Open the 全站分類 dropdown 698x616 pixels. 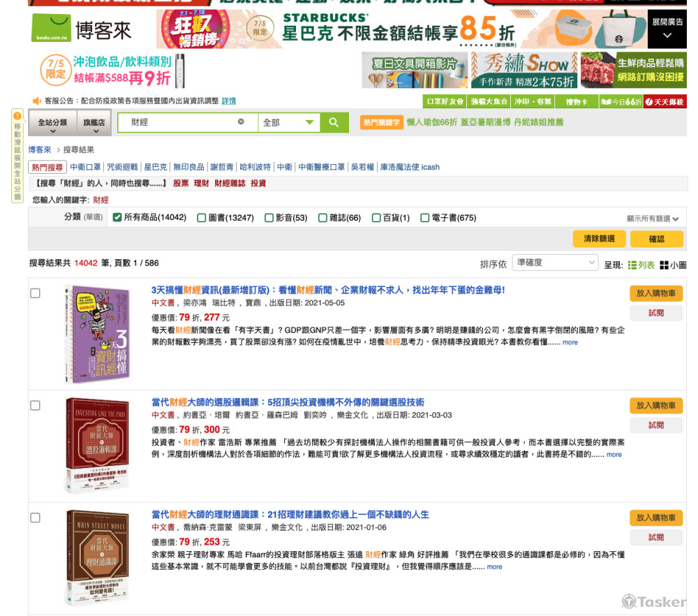pyautogui.click(x=52, y=122)
